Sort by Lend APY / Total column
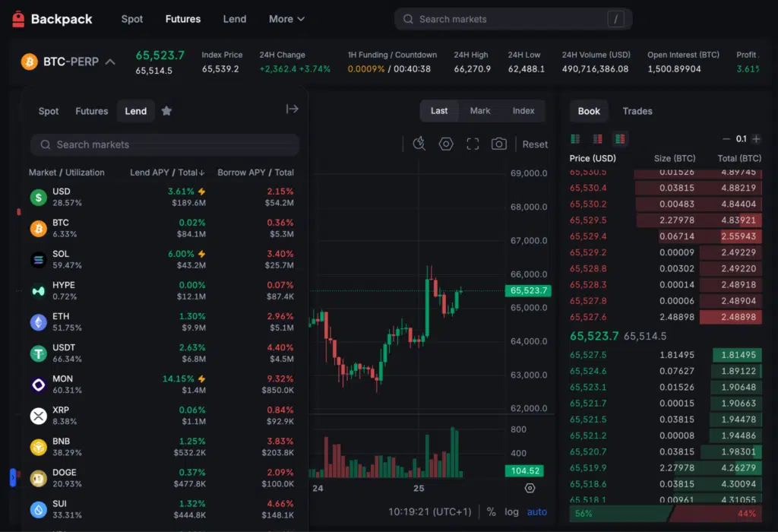Viewport: 778px width, 532px height. [x=167, y=173]
